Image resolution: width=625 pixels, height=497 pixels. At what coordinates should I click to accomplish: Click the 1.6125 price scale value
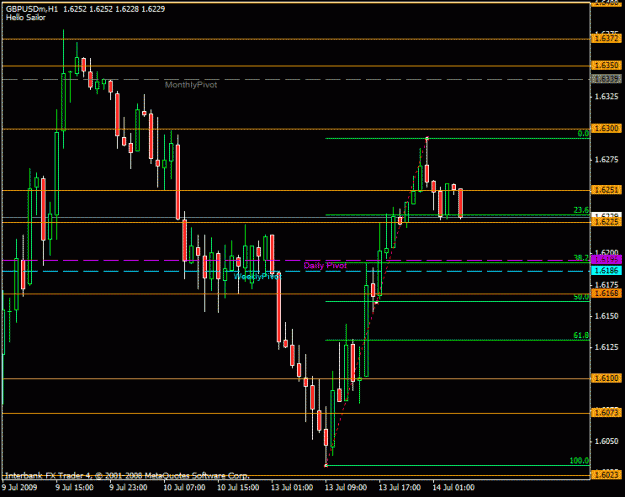(x=607, y=348)
